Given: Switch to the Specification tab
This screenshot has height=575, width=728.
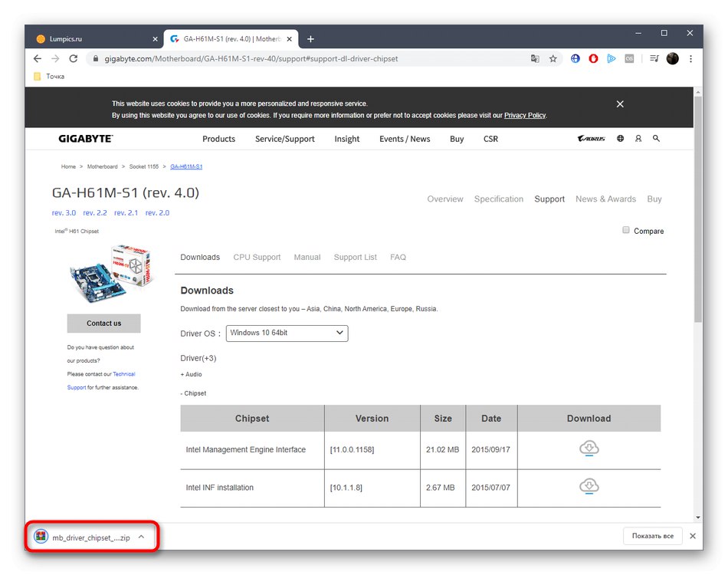Looking at the screenshot, I should [499, 199].
